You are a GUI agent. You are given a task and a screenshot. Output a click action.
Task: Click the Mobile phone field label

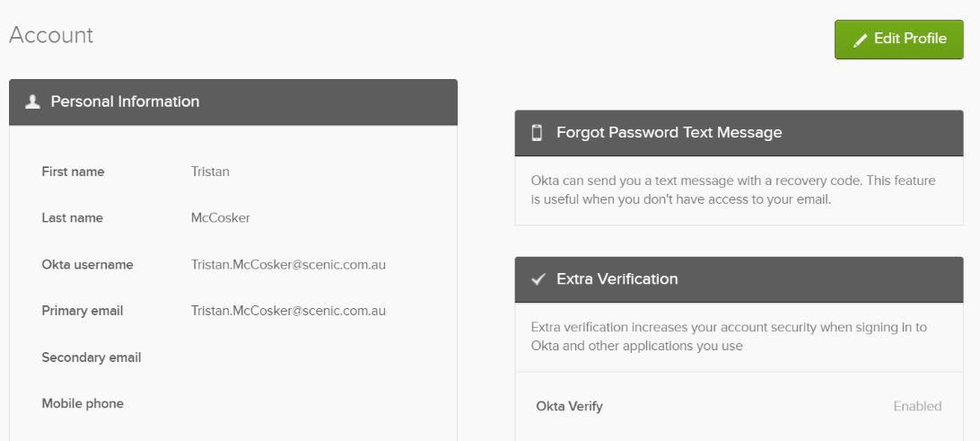click(83, 403)
